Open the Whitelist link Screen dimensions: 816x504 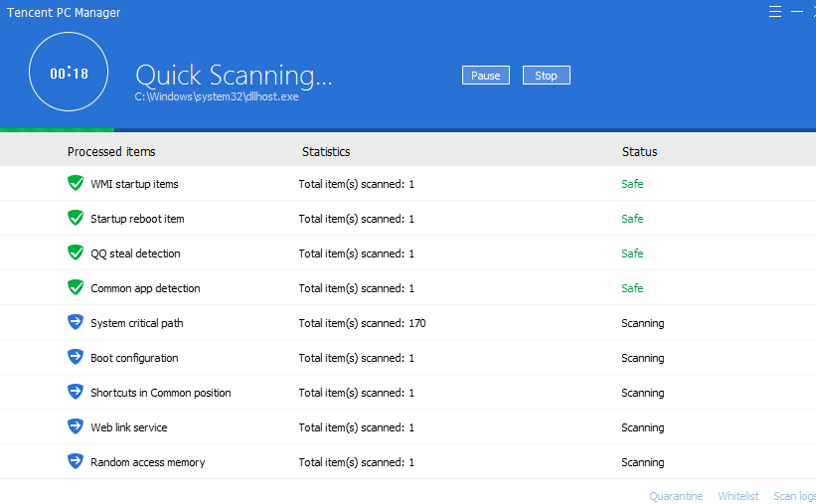click(737, 496)
